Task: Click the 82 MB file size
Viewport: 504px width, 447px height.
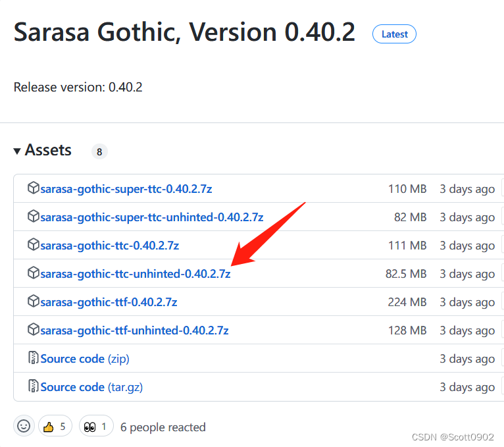Action: click(x=410, y=217)
